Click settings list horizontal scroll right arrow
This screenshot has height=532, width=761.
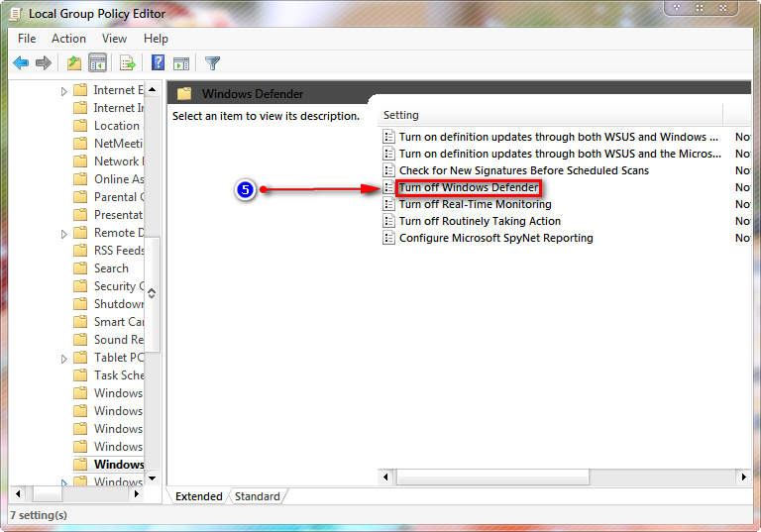coord(743,478)
